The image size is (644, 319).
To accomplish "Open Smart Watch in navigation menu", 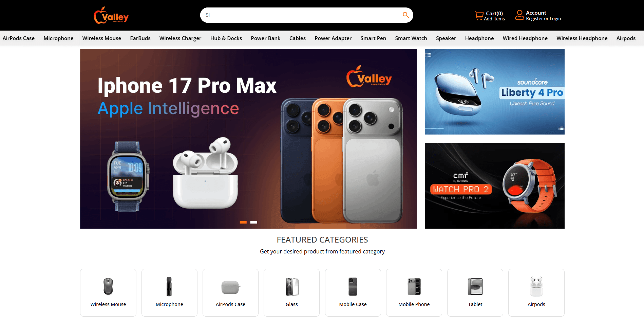I will click(411, 38).
